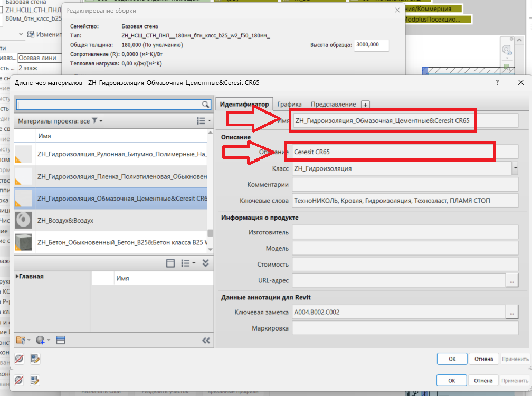Click the 2D navigation wheel icon in view
The image size is (532, 396).
click(x=507, y=50)
